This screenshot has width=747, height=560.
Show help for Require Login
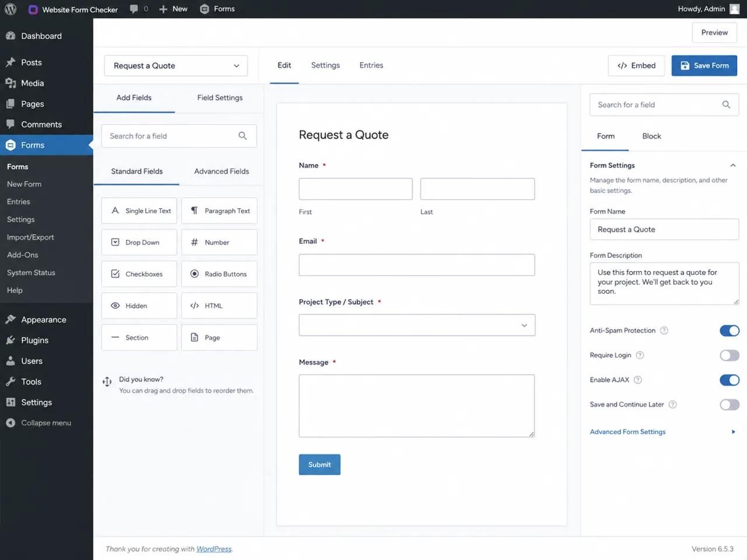point(640,355)
